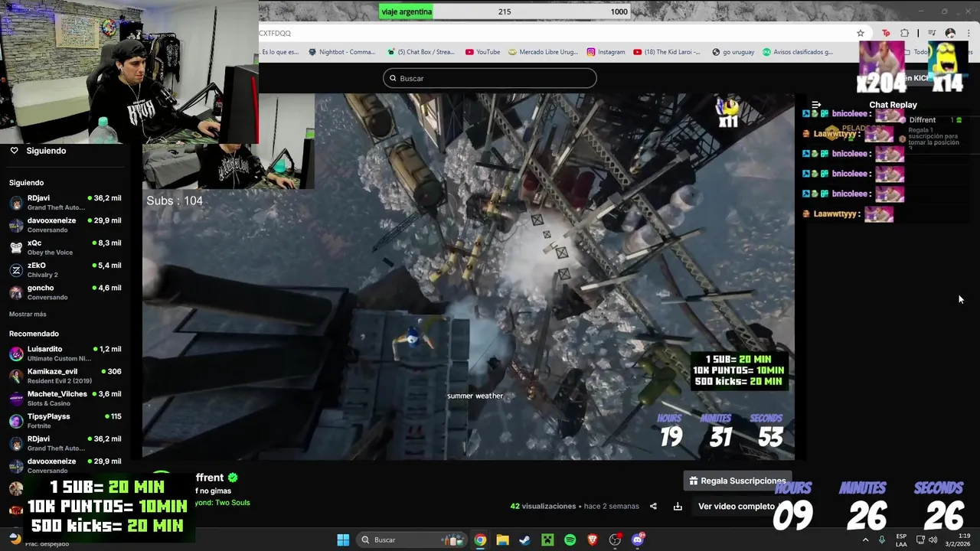The image size is (980, 551).
Task: Click the Regala Suscripciones button
Action: pos(737,481)
